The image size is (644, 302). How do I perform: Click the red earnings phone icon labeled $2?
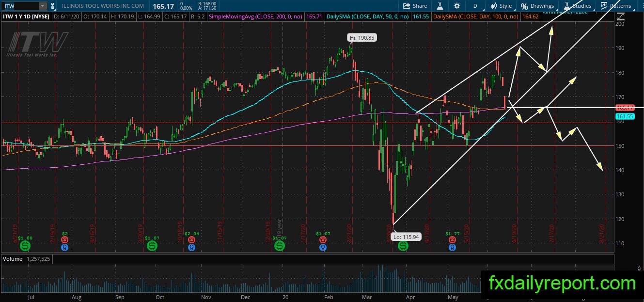click(64, 240)
